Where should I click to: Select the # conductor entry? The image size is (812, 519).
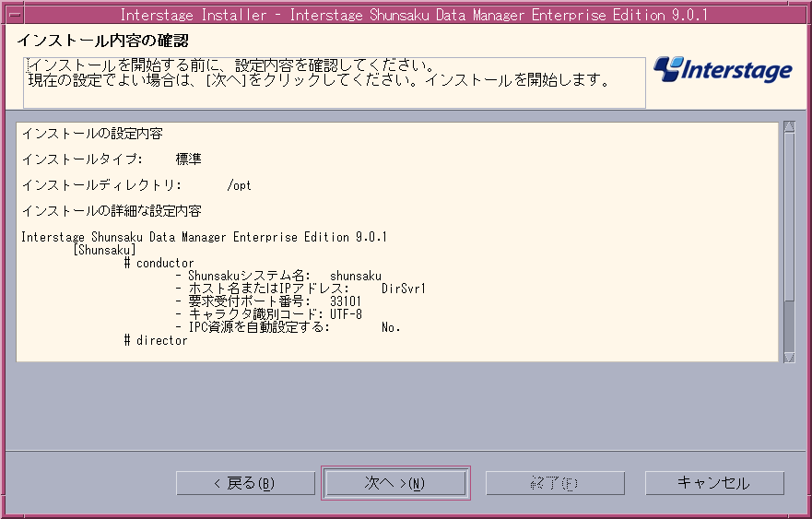coord(159,263)
